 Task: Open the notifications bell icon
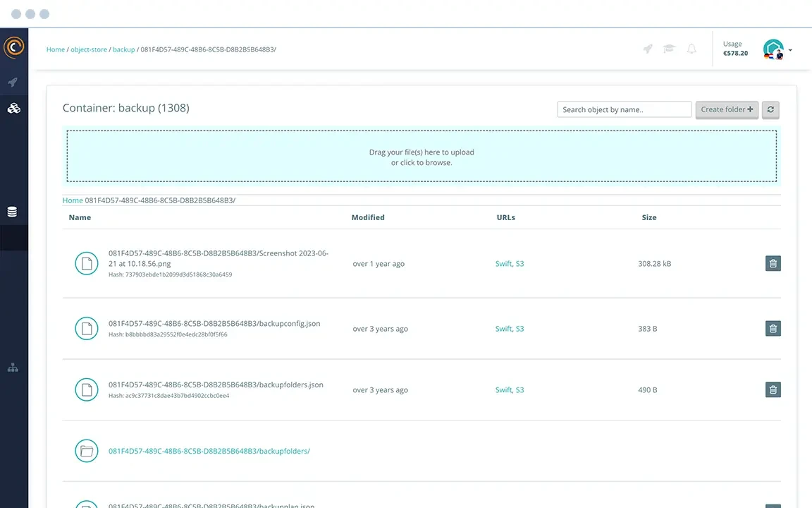coord(691,49)
